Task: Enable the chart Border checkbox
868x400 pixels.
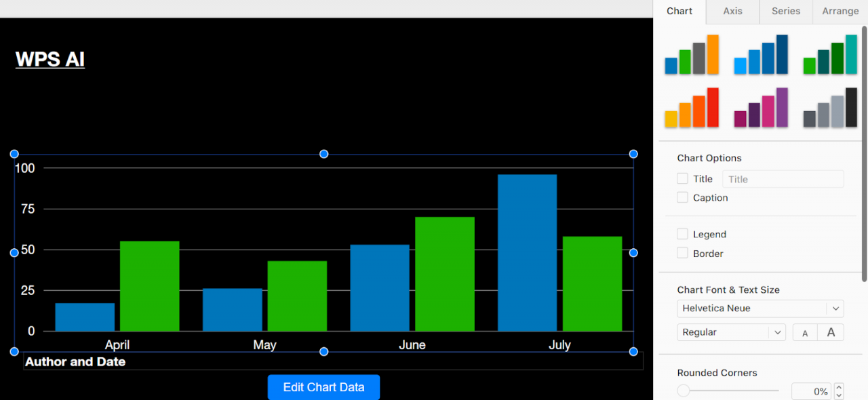Action: (x=682, y=253)
